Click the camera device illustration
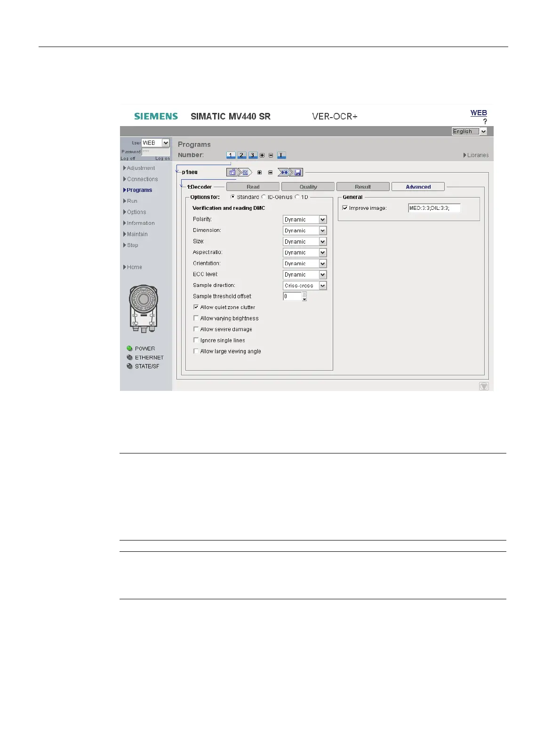 click(144, 308)
